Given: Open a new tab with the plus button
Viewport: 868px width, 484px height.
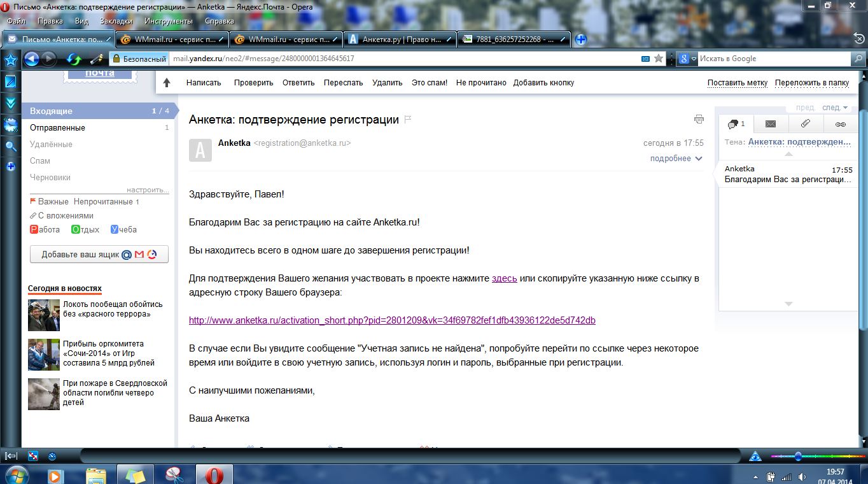Looking at the screenshot, I should [x=580, y=39].
